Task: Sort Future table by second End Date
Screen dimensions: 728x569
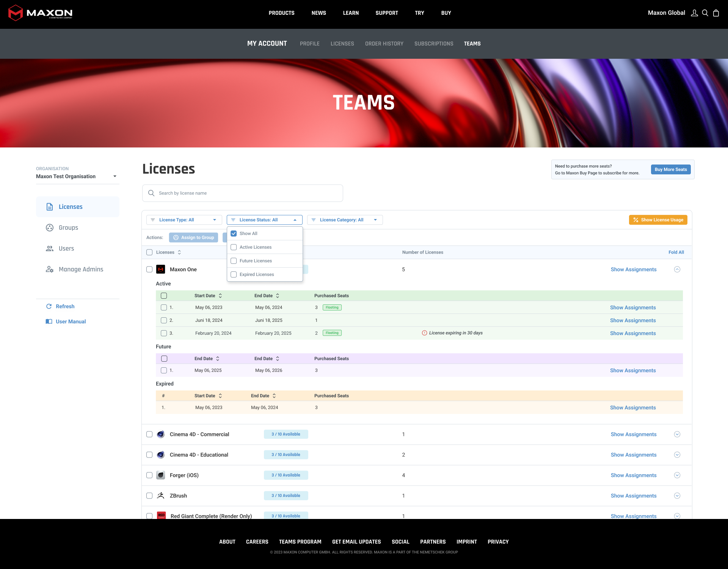Action: point(278,359)
